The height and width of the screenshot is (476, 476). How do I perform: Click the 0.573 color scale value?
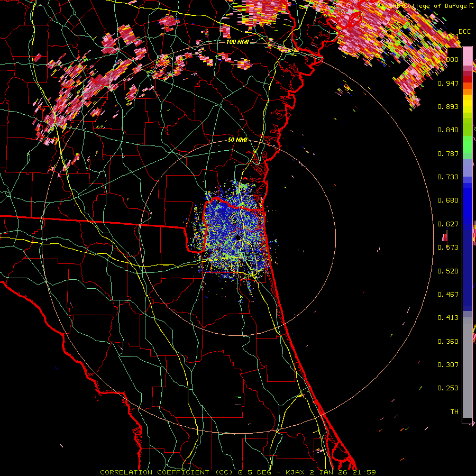(x=448, y=248)
